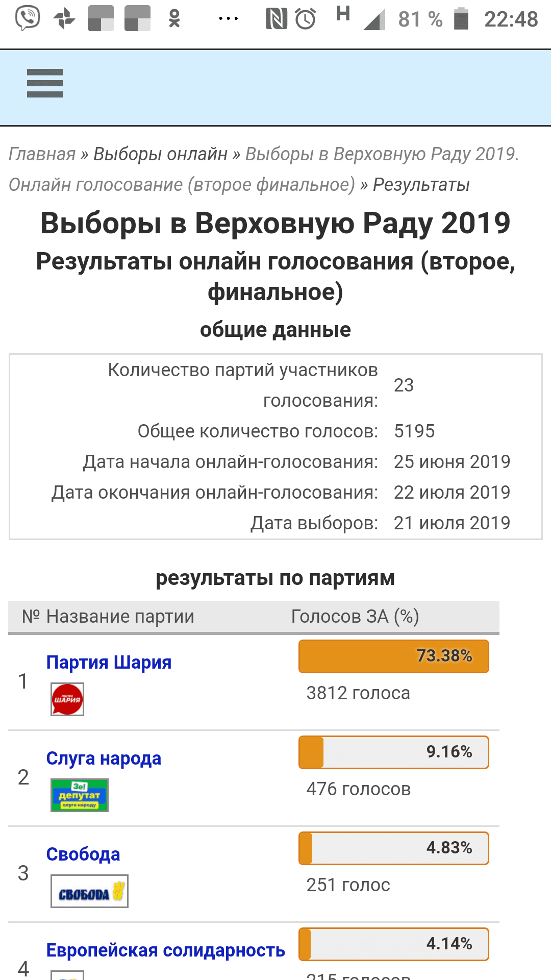The height and width of the screenshot is (980, 551).
Task: Open the Главная breadcrumb link
Action: 42,154
